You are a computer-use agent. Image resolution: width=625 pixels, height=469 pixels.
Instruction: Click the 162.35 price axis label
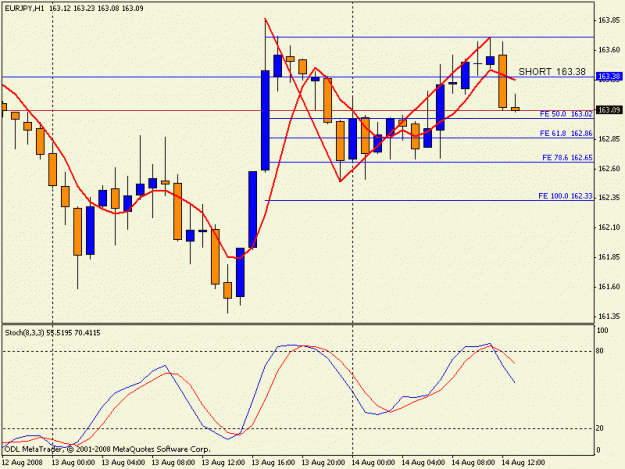tap(609, 198)
